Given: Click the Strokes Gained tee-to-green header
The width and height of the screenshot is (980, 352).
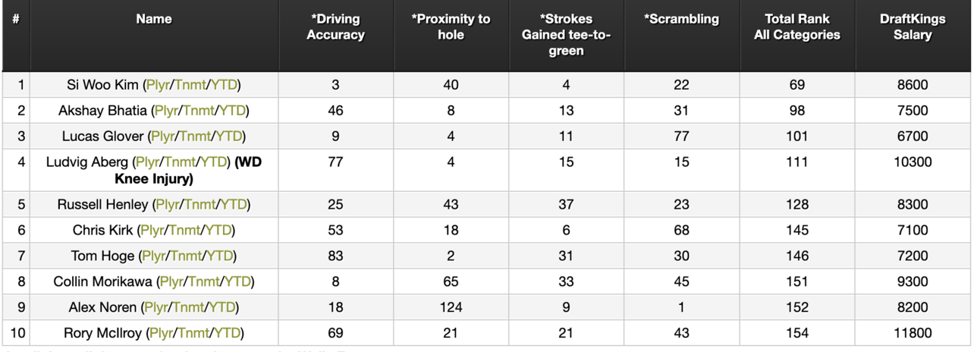Looking at the screenshot, I should 566,35.
